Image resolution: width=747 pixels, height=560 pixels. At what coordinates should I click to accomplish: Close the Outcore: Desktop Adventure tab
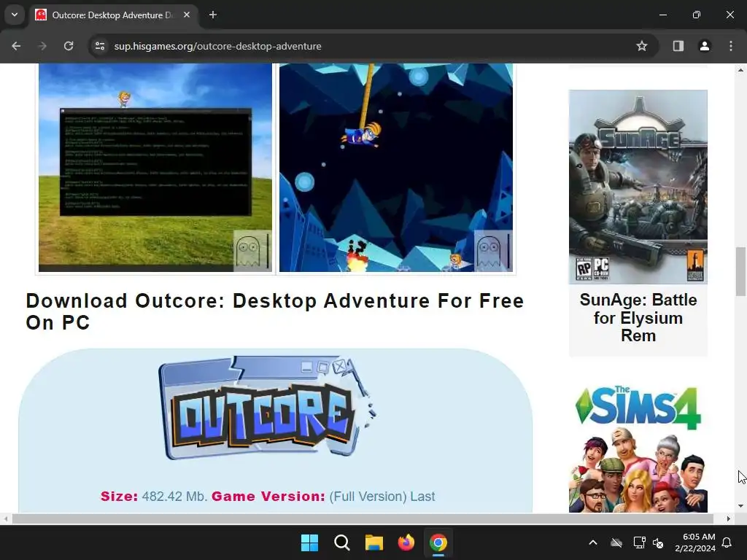click(187, 15)
